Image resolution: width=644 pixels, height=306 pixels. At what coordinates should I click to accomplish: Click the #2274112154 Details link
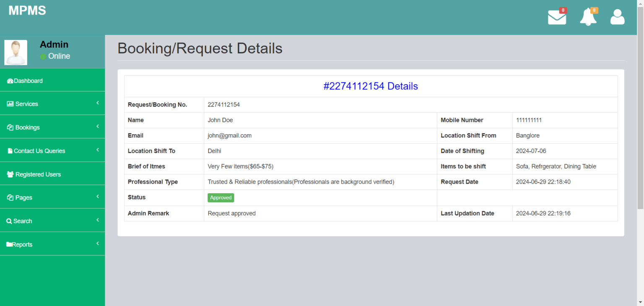(x=371, y=86)
